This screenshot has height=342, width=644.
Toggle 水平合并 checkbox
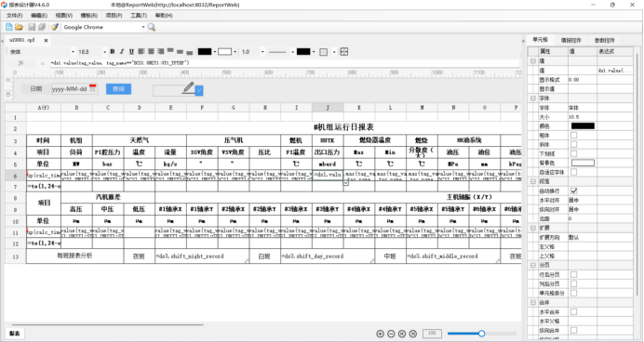(574, 311)
